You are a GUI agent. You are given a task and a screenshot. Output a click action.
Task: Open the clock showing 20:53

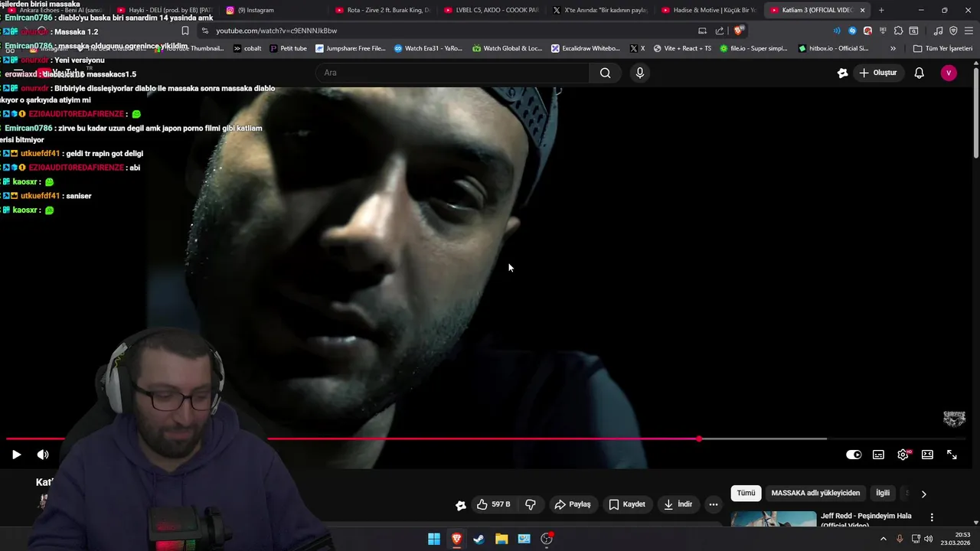(x=955, y=539)
